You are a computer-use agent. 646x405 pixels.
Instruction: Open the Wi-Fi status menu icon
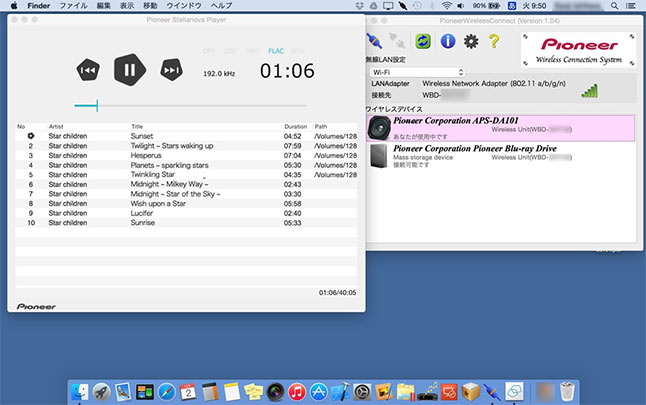click(447, 6)
